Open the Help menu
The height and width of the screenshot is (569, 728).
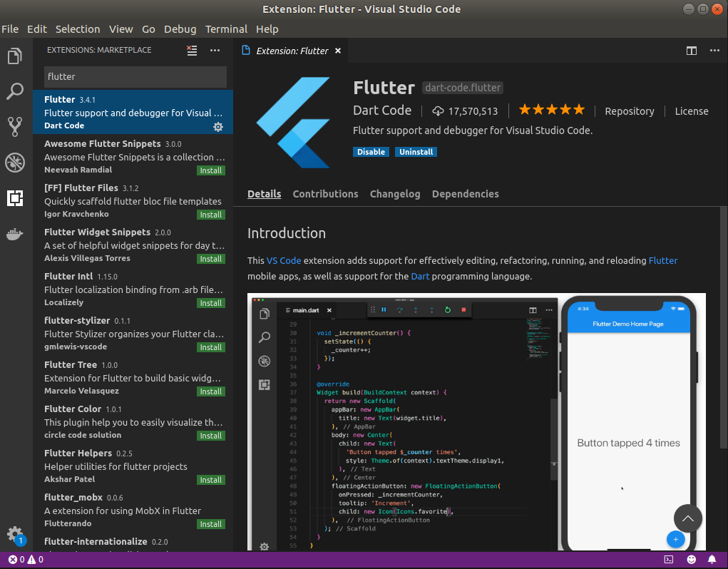(267, 29)
